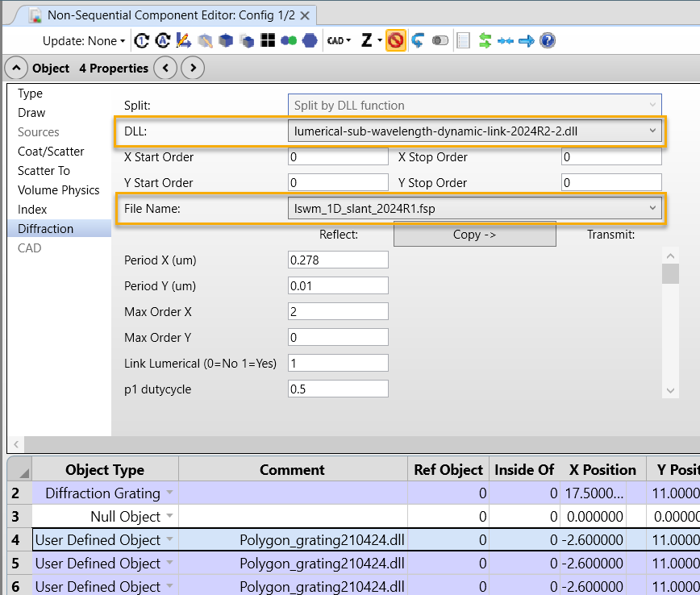Click the gray cube with pencil icon
This screenshot has height=595, width=700.
[205, 41]
